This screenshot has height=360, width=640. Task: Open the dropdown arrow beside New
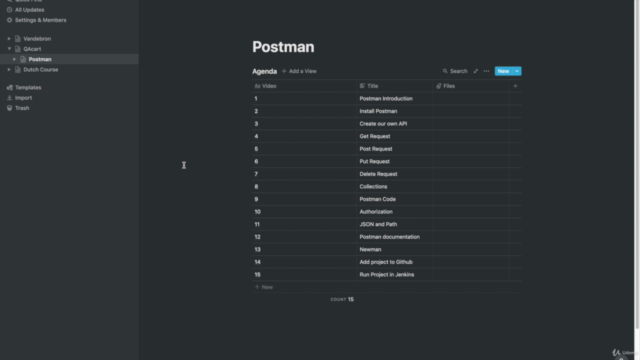[x=517, y=71]
